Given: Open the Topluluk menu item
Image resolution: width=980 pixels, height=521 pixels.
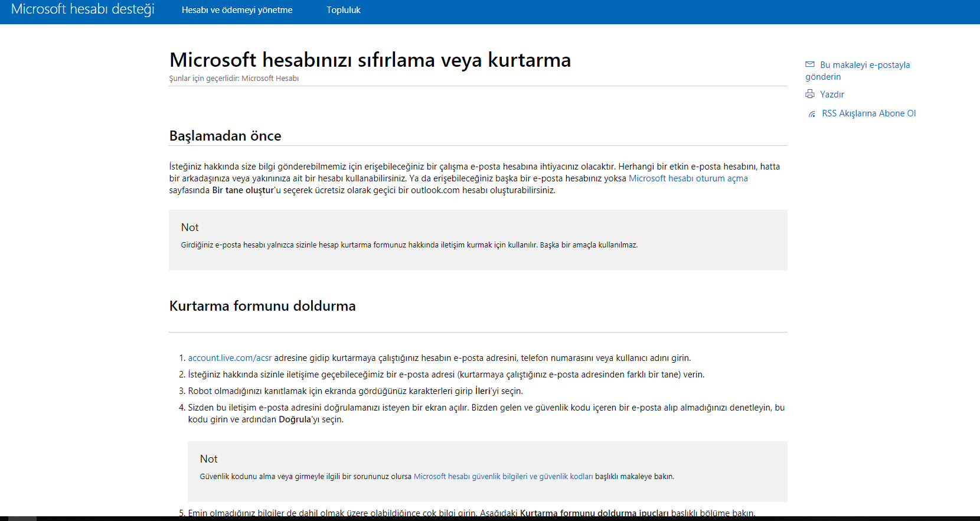Looking at the screenshot, I should [x=344, y=10].
